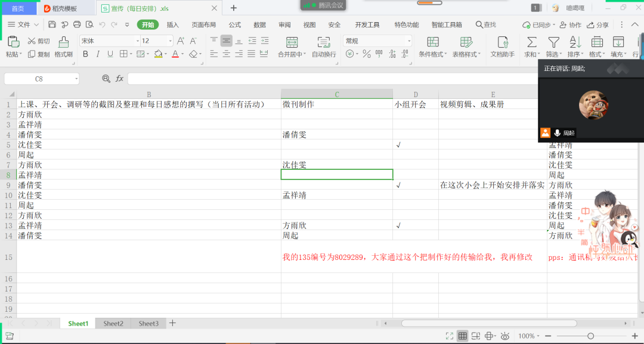The height and width of the screenshot is (344, 644).
Task: Switch to the 公式 ribbon tab
Action: [x=235, y=24]
